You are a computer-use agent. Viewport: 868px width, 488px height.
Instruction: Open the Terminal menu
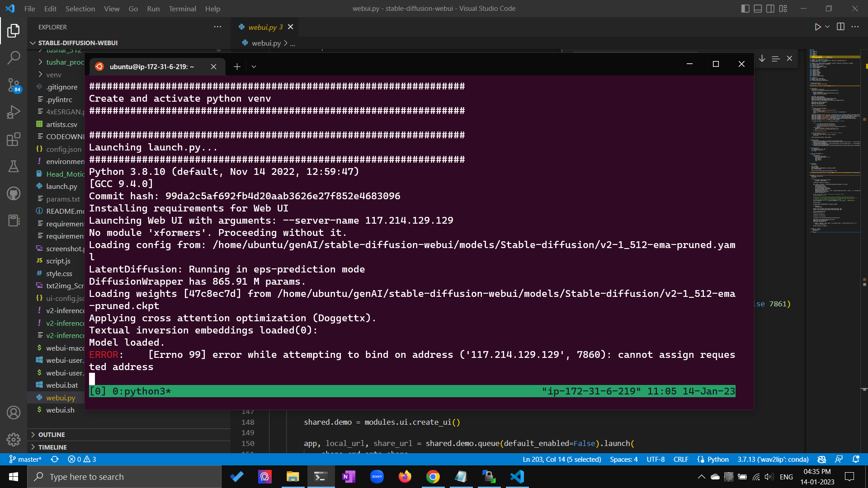coord(182,9)
